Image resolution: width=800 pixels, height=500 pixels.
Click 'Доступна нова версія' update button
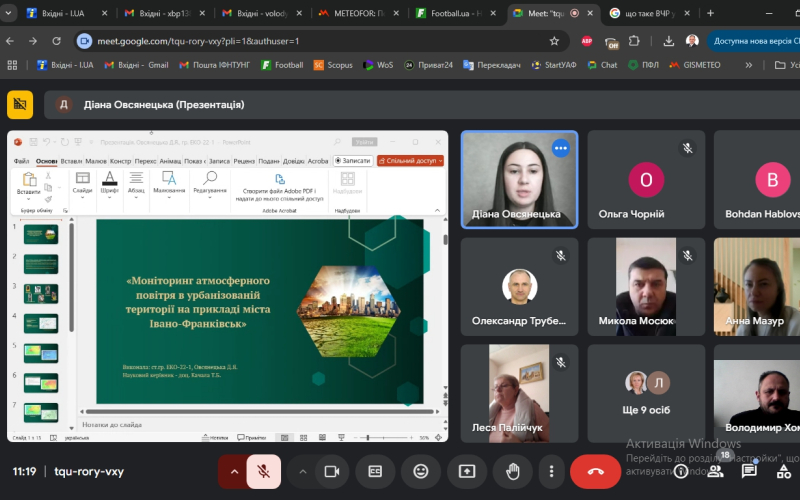754,41
